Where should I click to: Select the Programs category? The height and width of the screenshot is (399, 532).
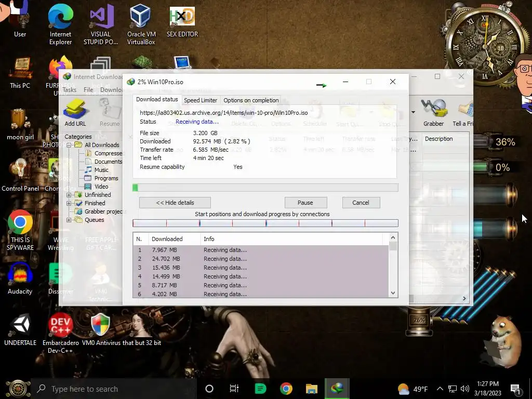pos(106,179)
